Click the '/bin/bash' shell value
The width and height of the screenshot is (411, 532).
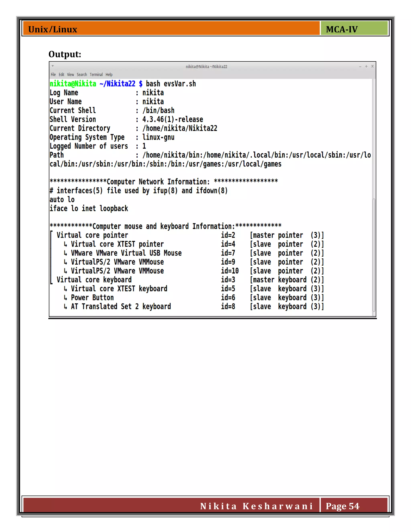pos(158,111)
